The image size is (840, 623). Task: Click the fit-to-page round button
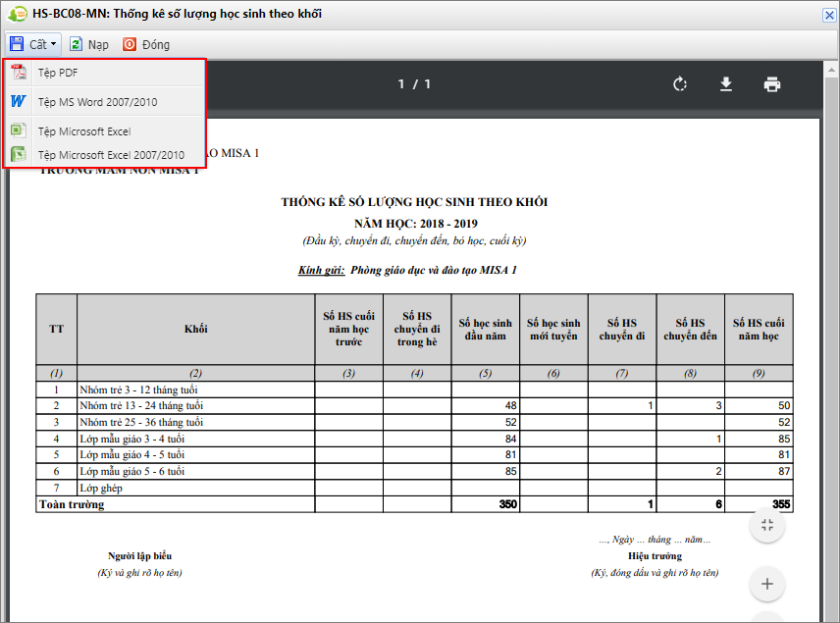coord(767,525)
